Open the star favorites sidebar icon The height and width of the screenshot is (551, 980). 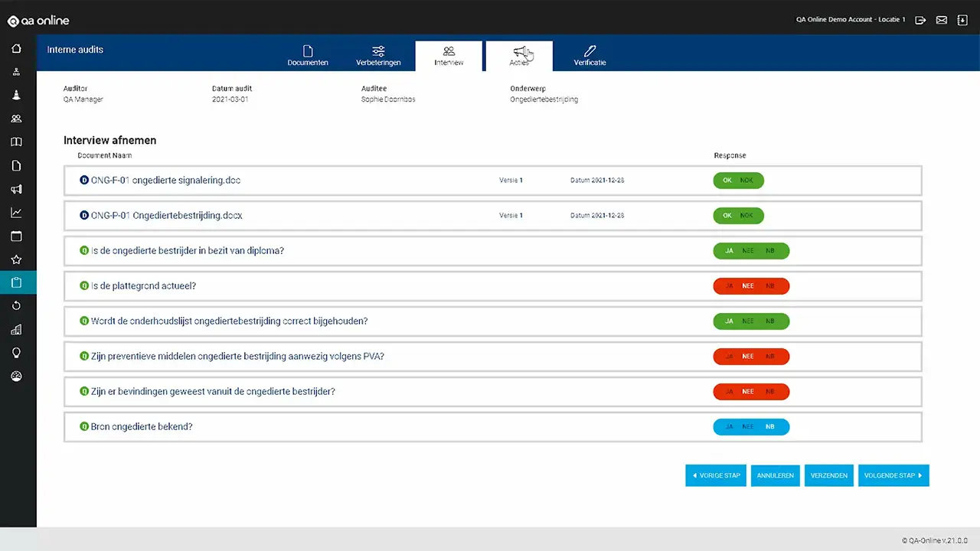[x=16, y=259]
